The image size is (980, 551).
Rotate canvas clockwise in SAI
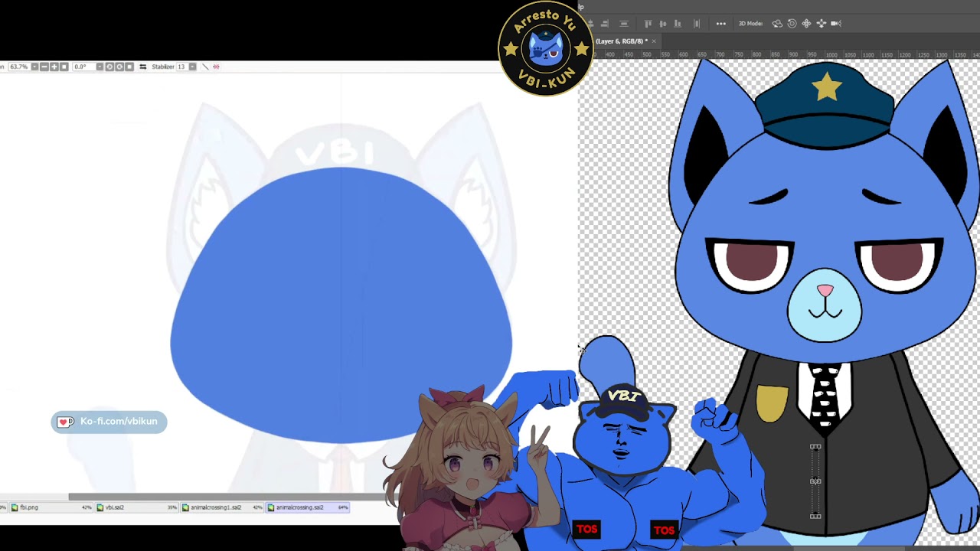click(x=119, y=67)
